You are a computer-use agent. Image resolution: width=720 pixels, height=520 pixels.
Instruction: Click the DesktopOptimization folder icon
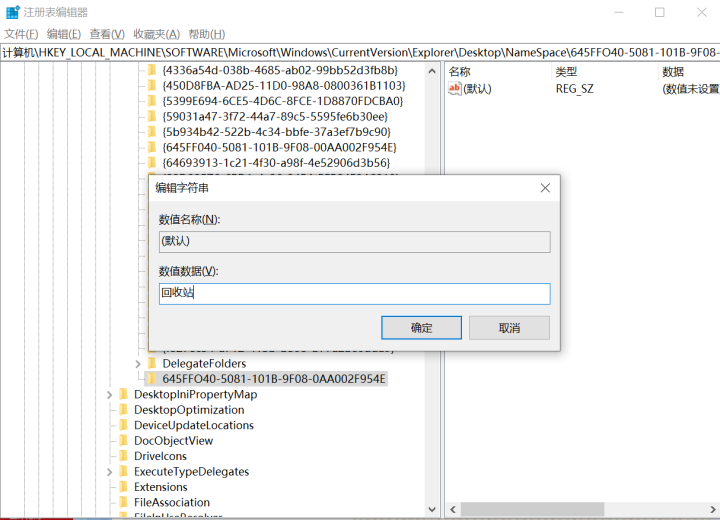coord(124,410)
